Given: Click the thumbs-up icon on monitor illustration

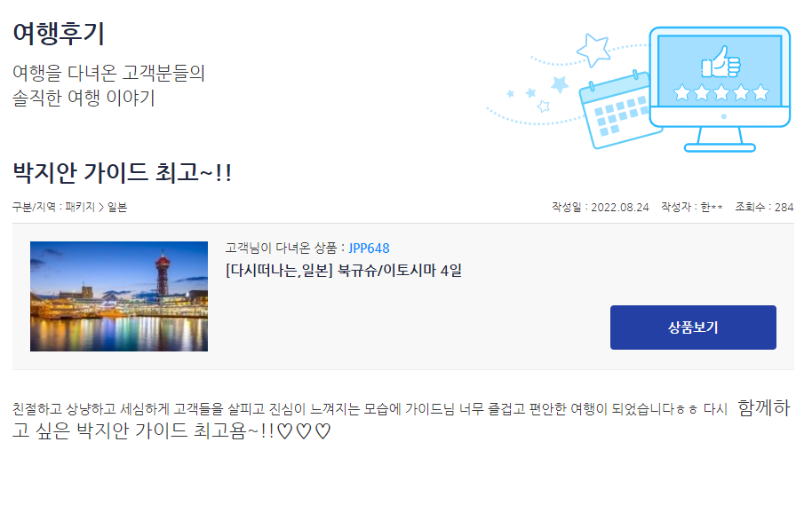Looking at the screenshot, I should 720,61.
